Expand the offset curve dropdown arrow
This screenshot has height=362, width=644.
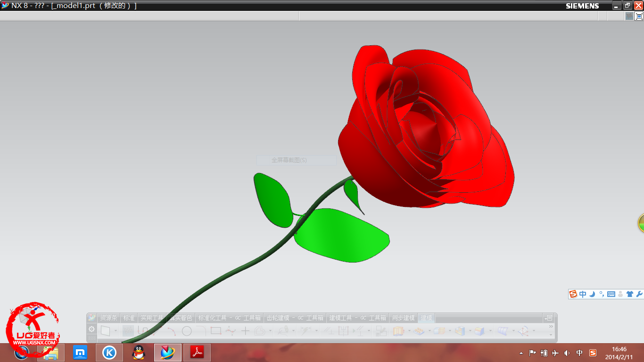pos(270,331)
